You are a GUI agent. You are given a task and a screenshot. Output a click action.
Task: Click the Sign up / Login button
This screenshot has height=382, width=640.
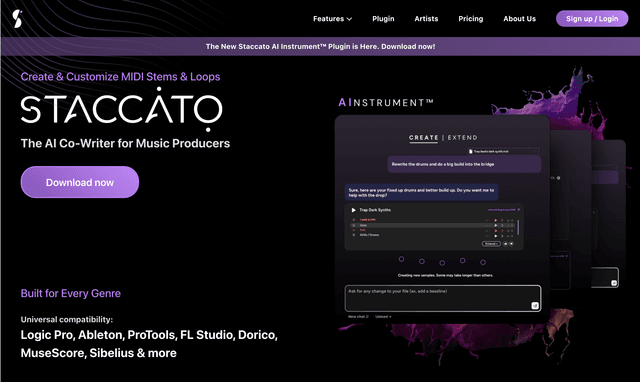point(592,19)
